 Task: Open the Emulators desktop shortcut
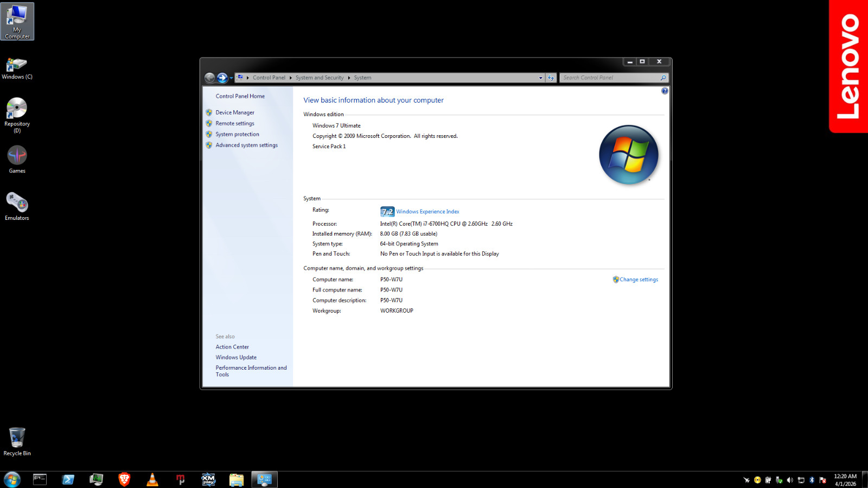click(x=17, y=206)
